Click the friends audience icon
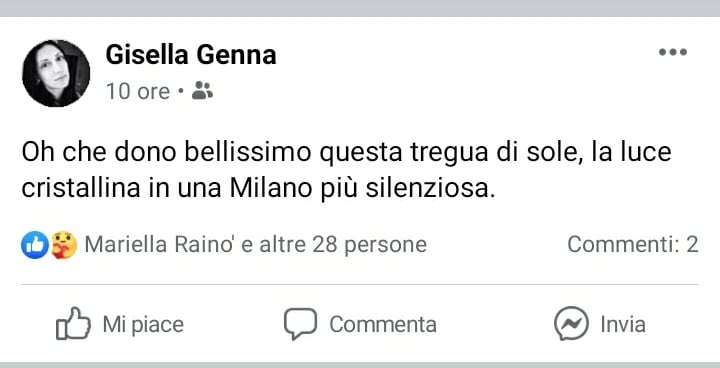 tap(202, 91)
